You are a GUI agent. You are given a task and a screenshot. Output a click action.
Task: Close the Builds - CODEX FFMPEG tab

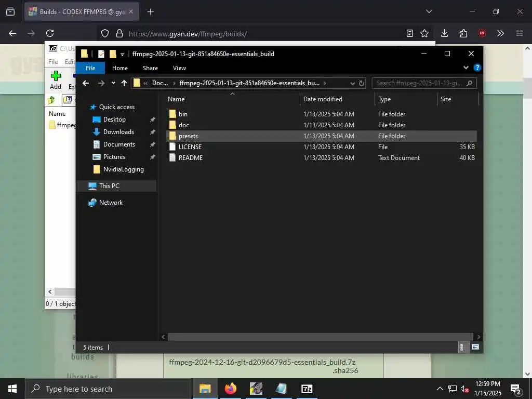(131, 11)
